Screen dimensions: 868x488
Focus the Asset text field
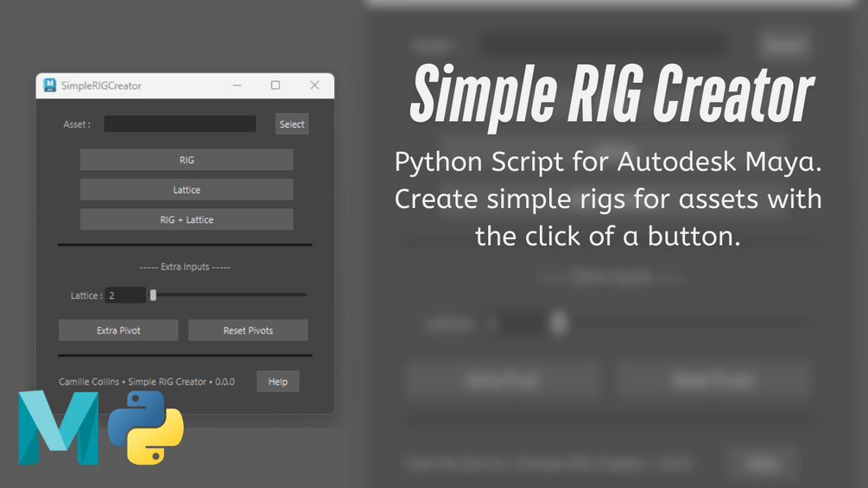pos(180,124)
